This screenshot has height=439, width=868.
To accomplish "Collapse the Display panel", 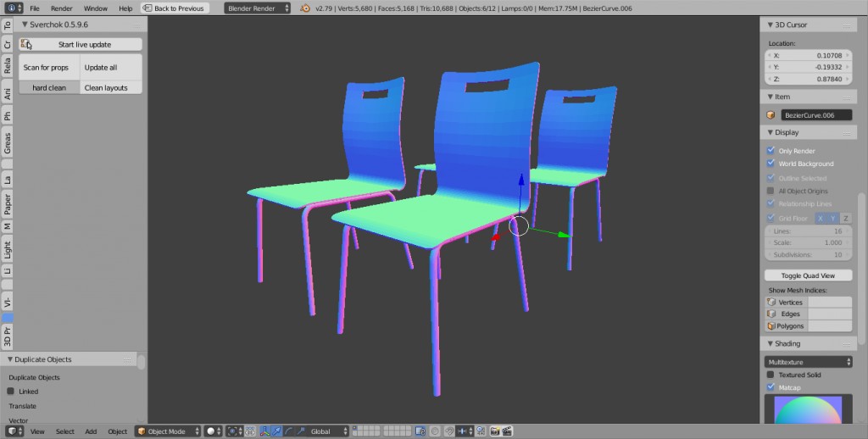I will coord(770,132).
